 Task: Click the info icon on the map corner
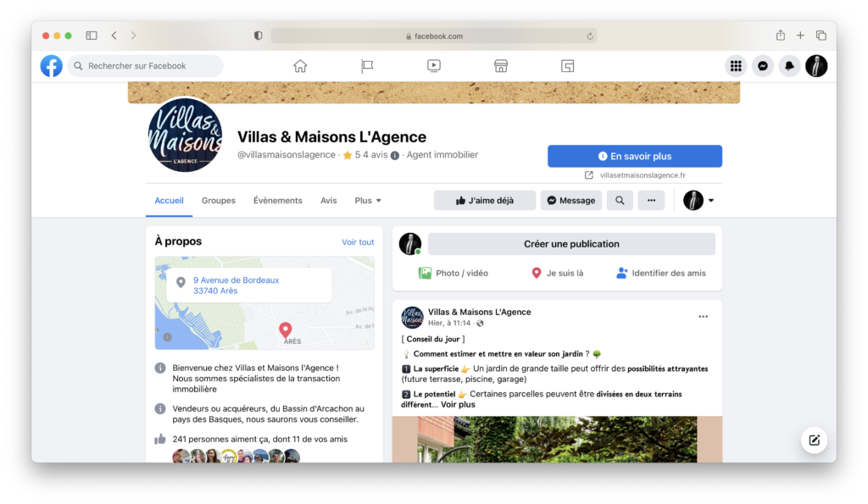coord(167,337)
